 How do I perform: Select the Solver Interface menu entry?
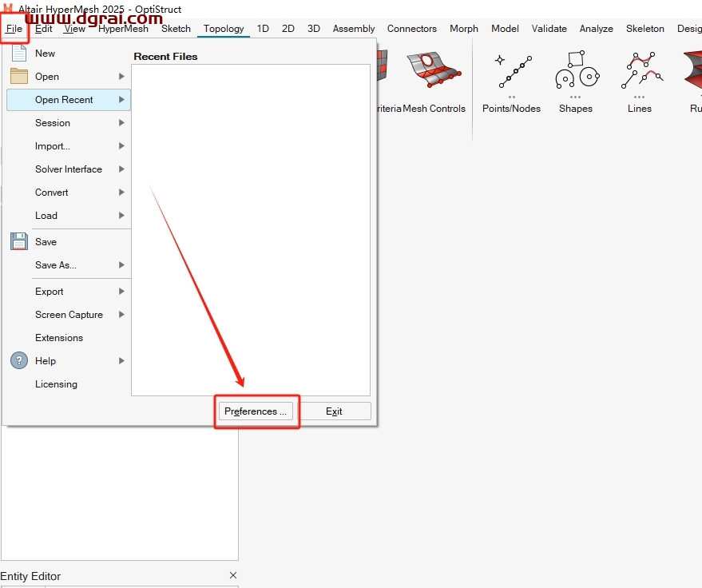click(69, 169)
